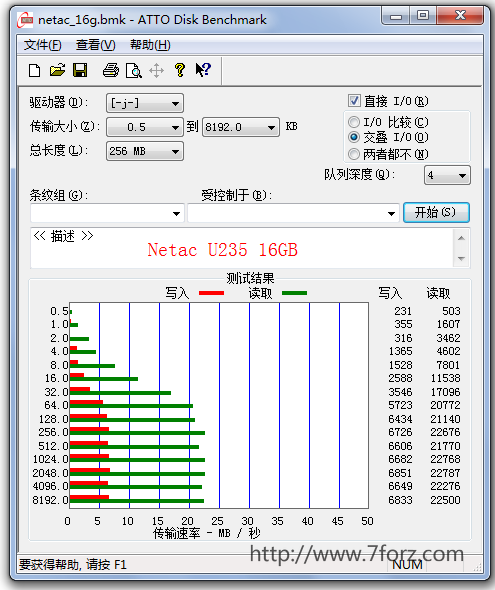Open the total length 256 MB dropdown
Viewport: 495px width, 590px height.
[x=145, y=151]
